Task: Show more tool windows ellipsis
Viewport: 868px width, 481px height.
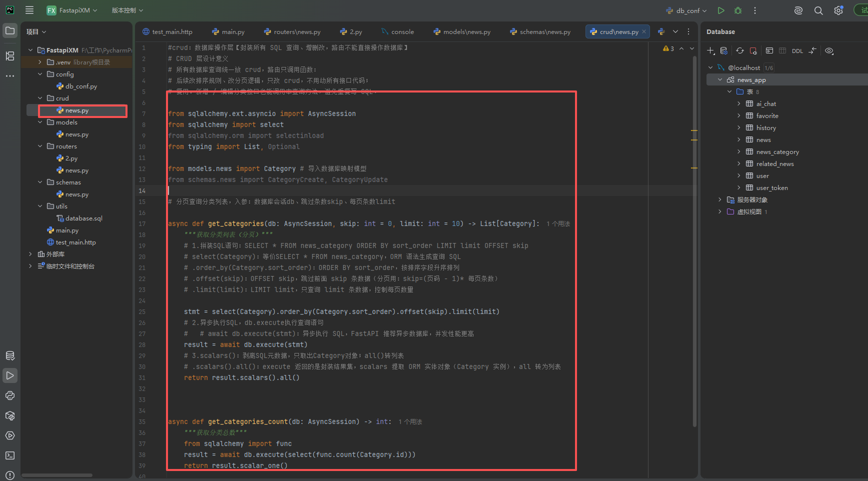Action: coord(10,76)
